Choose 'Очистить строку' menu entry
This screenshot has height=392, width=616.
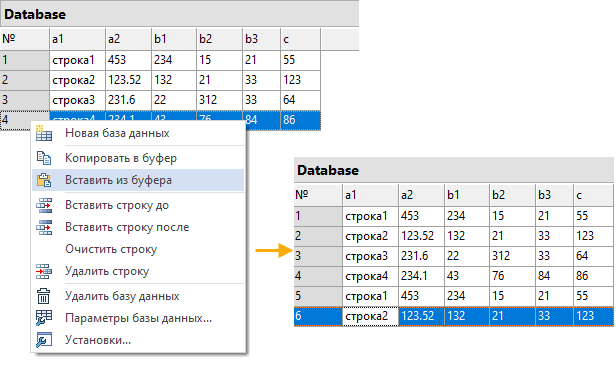click(138, 249)
